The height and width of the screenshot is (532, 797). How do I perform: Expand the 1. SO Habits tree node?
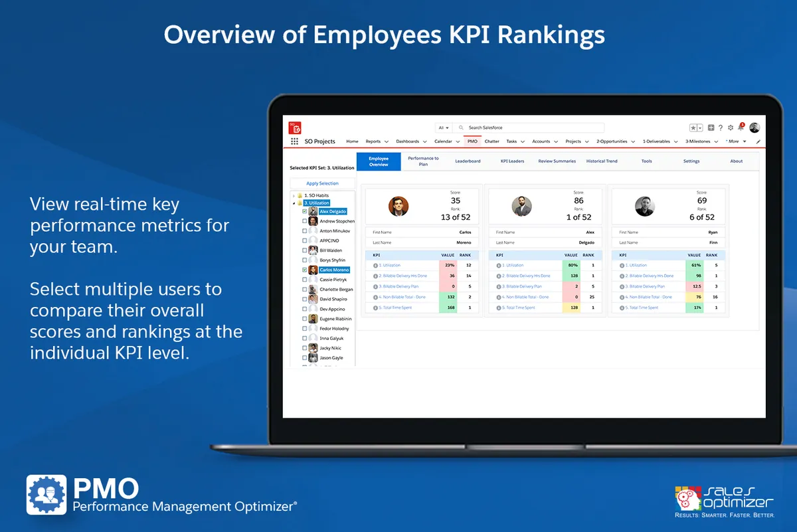tap(294, 196)
